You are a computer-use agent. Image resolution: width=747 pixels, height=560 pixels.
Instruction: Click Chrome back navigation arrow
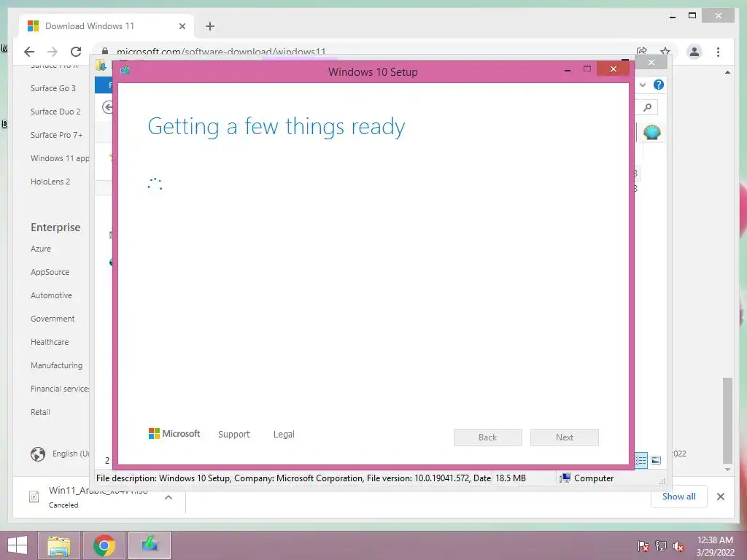point(29,52)
